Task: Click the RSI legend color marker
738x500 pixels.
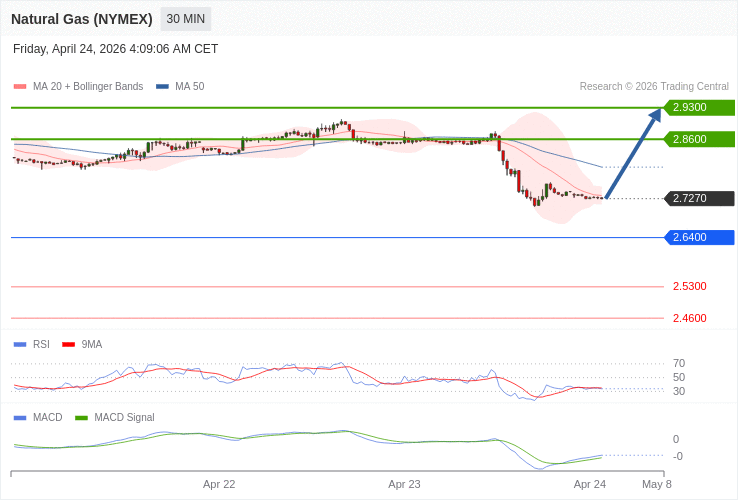Action: (20, 345)
